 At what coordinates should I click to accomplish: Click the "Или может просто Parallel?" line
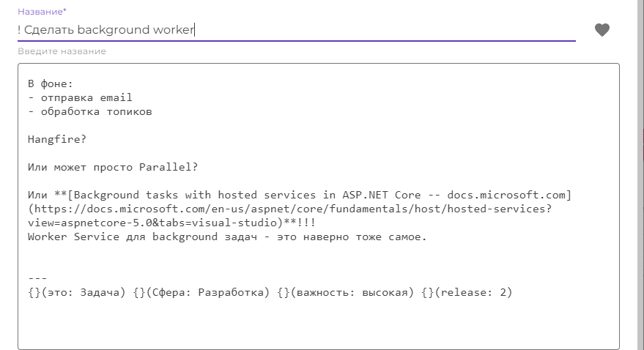[113, 167]
